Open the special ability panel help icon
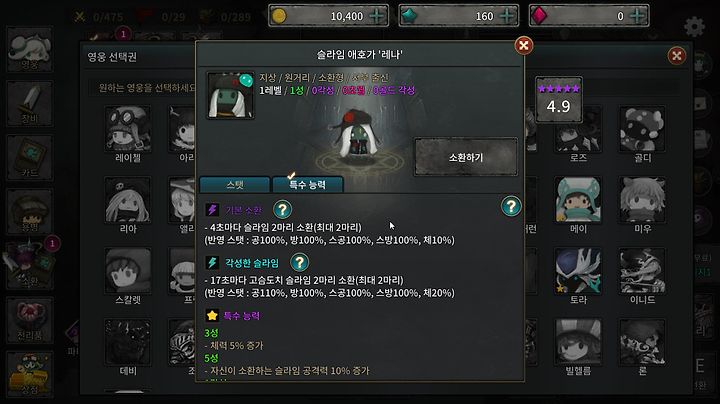The image size is (720, 404). click(511, 206)
